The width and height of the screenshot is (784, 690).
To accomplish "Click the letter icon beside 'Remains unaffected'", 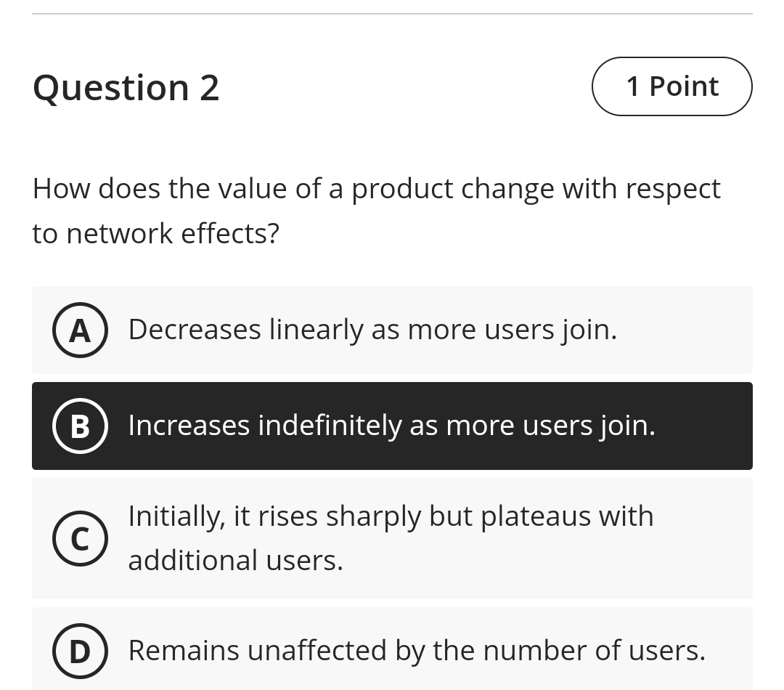I will click(80, 650).
